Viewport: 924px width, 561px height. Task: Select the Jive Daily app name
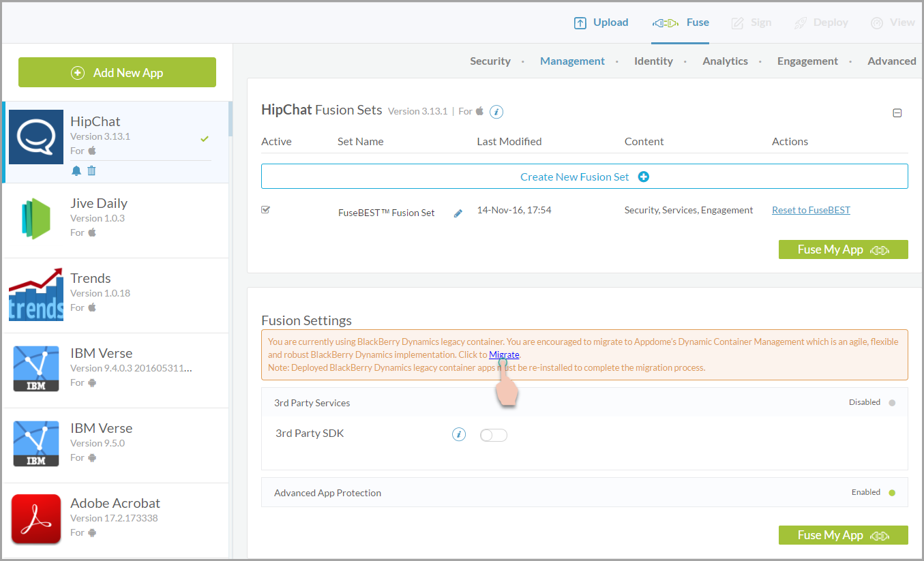pos(99,203)
